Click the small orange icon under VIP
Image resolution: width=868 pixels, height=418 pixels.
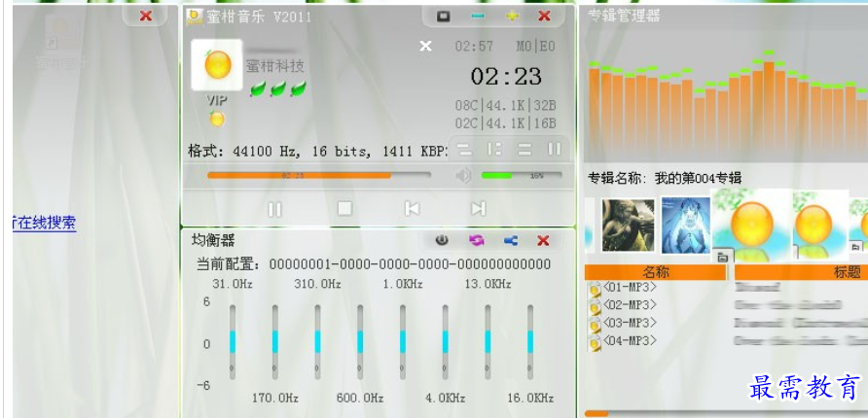217,119
